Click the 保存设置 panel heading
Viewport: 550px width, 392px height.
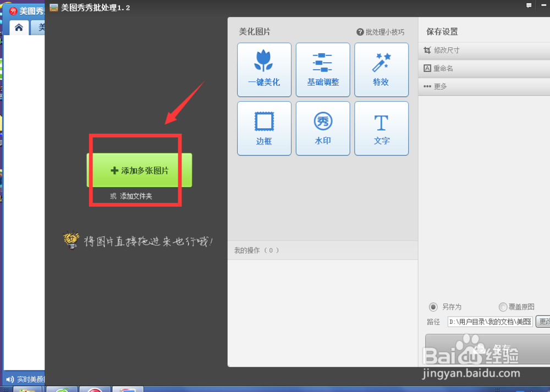click(x=442, y=32)
